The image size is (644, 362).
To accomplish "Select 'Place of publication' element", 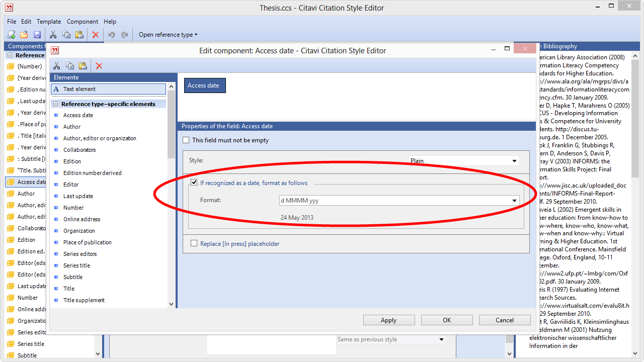I will coord(88,242).
